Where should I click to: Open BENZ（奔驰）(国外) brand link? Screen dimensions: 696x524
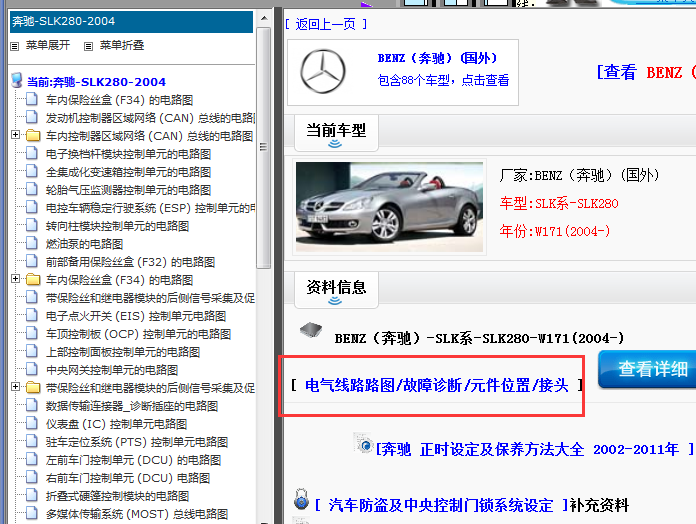(x=437, y=58)
